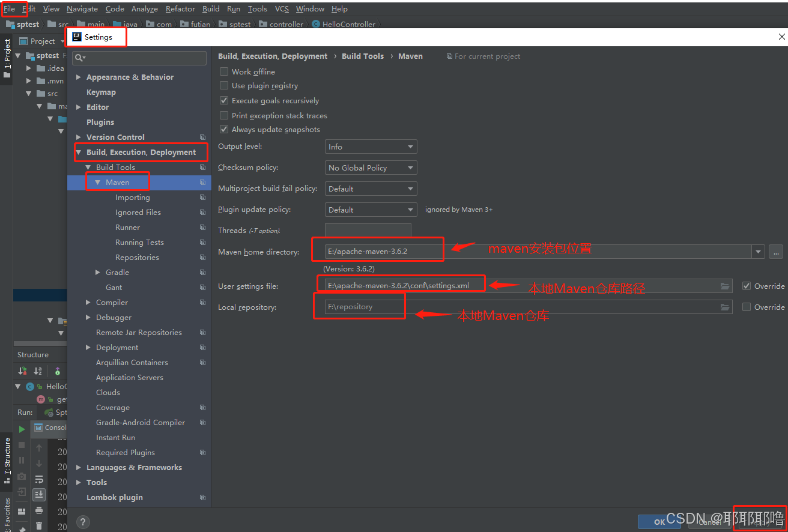The height and width of the screenshot is (532, 788).
Task: Select the Importing settings item
Action: [x=133, y=198]
